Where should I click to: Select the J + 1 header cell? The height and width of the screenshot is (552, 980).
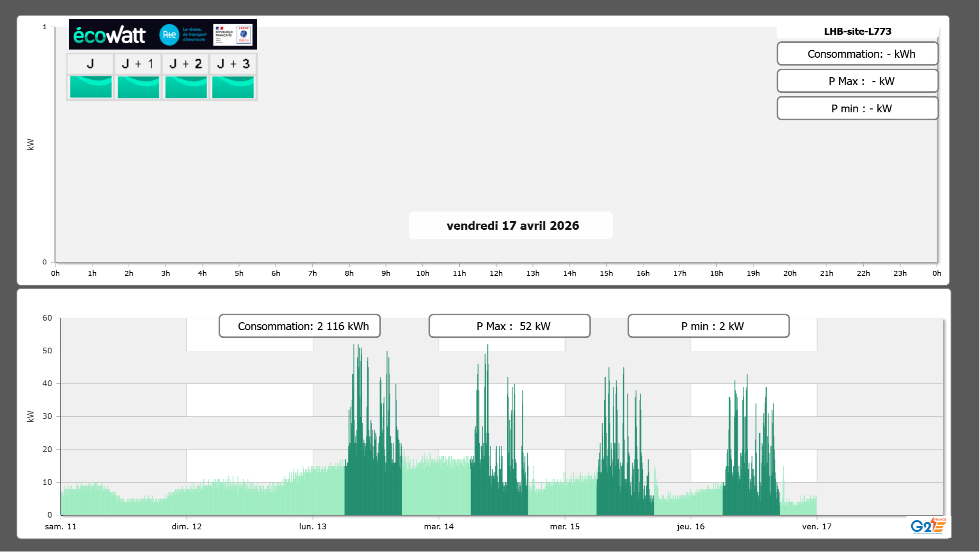click(x=138, y=64)
